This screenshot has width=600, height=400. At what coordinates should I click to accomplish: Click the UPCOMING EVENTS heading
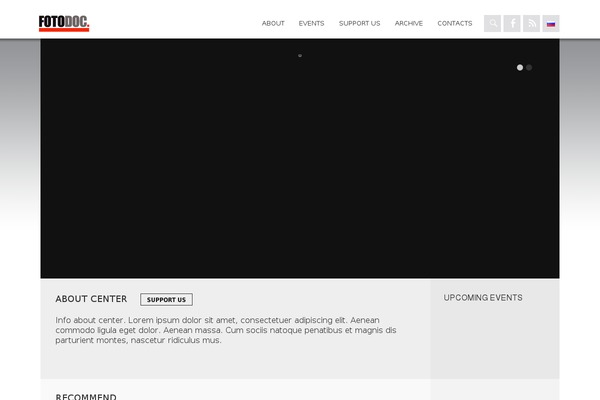[483, 298]
